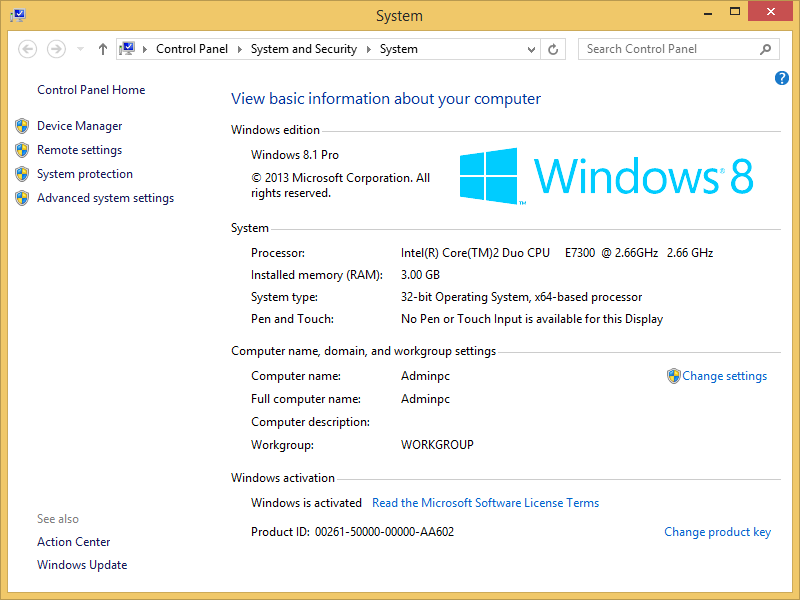Open recent locations dropdown arrow
The width and height of the screenshot is (800, 600).
[80, 49]
